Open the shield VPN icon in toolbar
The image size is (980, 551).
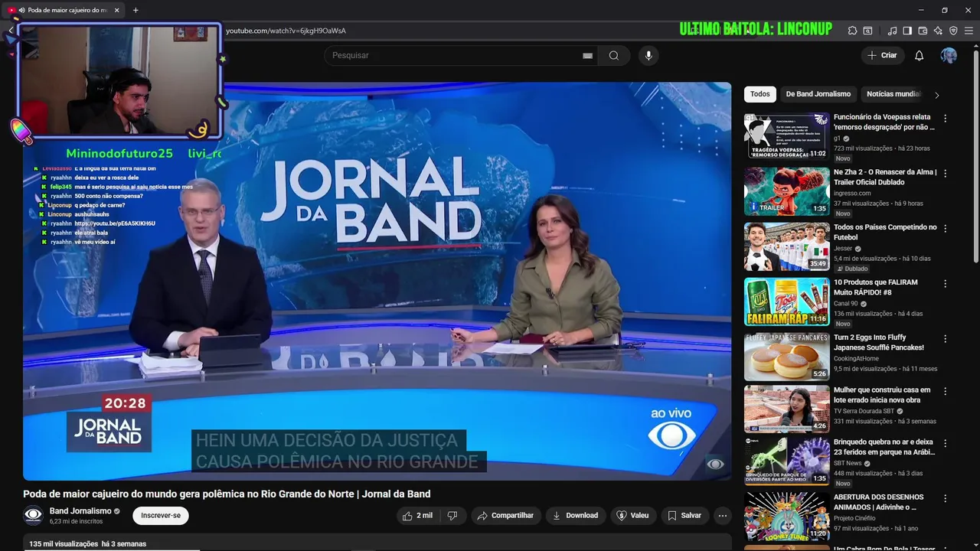pos(953,31)
